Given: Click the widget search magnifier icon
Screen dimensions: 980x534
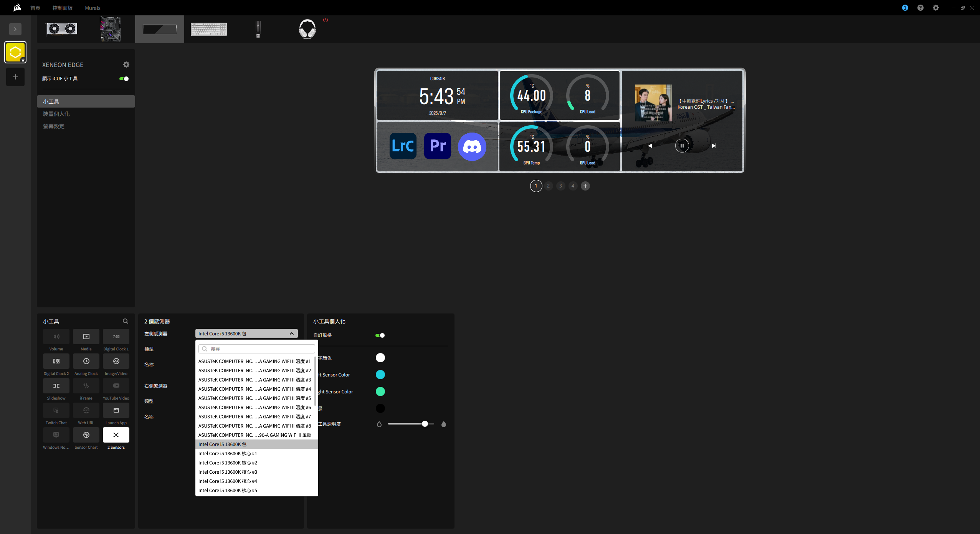Looking at the screenshot, I should [x=125, y=321].
